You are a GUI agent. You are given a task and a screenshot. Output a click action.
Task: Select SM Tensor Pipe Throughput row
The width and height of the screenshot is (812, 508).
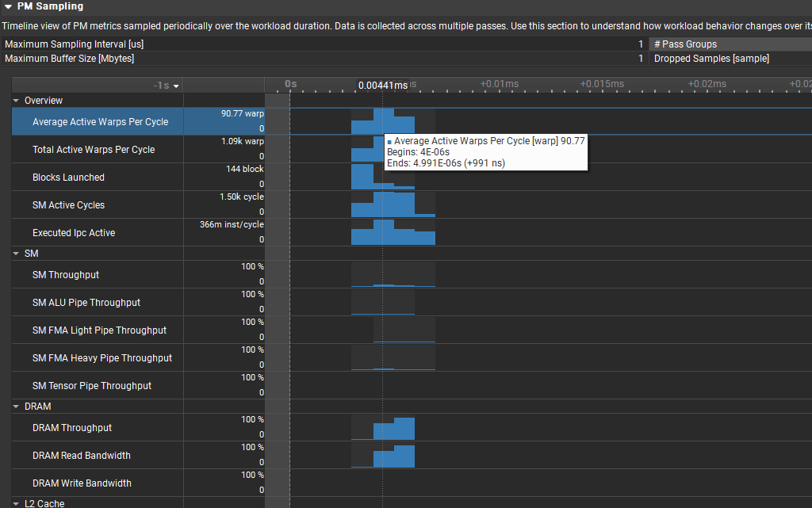pyautogui.click(x=92, y=386)
